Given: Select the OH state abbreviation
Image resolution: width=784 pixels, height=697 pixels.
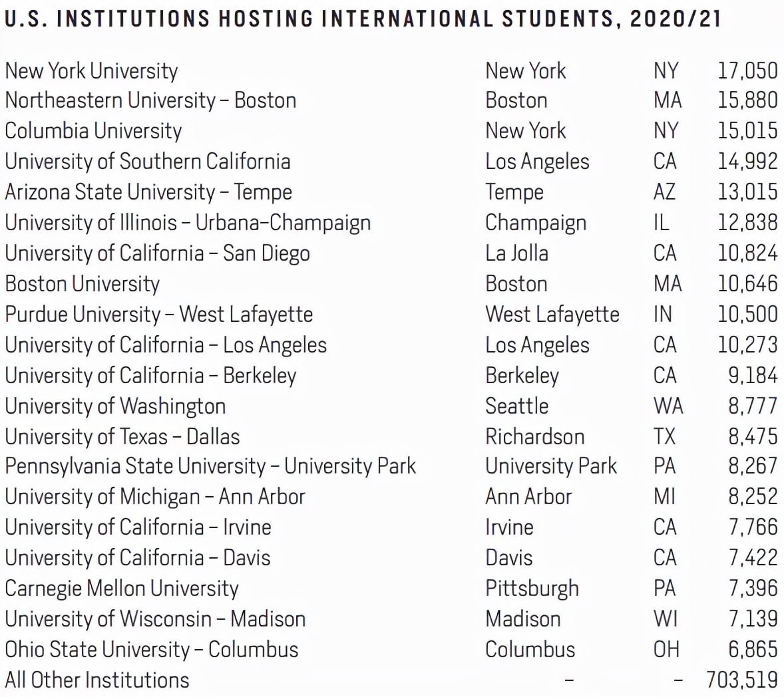Looking at the screenshot, I should coord(666,650).
